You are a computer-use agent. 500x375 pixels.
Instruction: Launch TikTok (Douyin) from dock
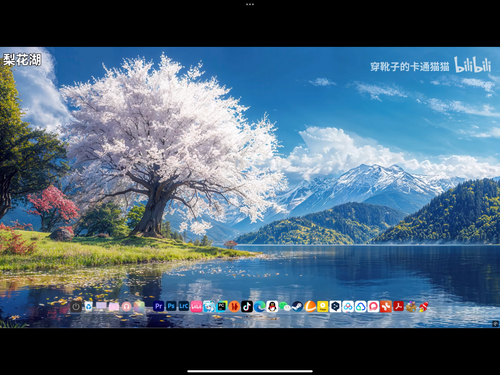[247, 306]
